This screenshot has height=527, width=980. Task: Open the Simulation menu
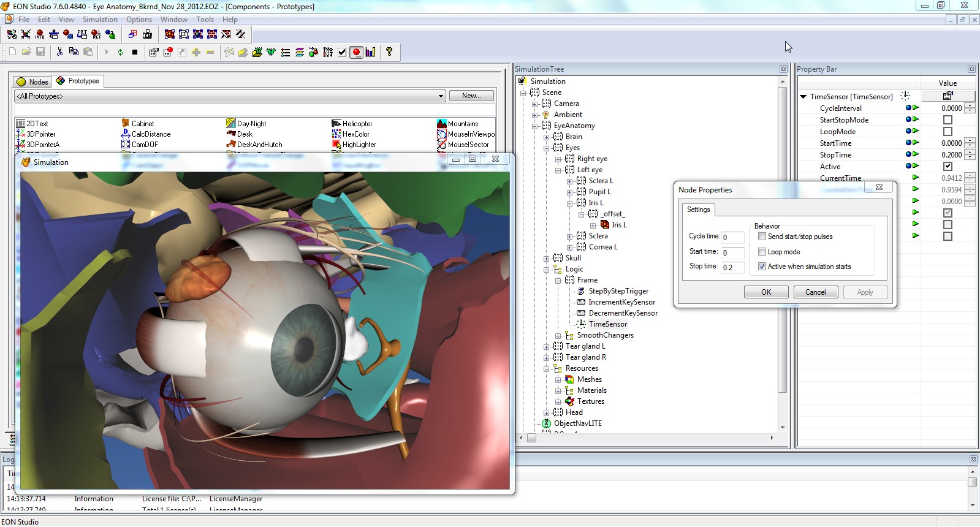100,20
